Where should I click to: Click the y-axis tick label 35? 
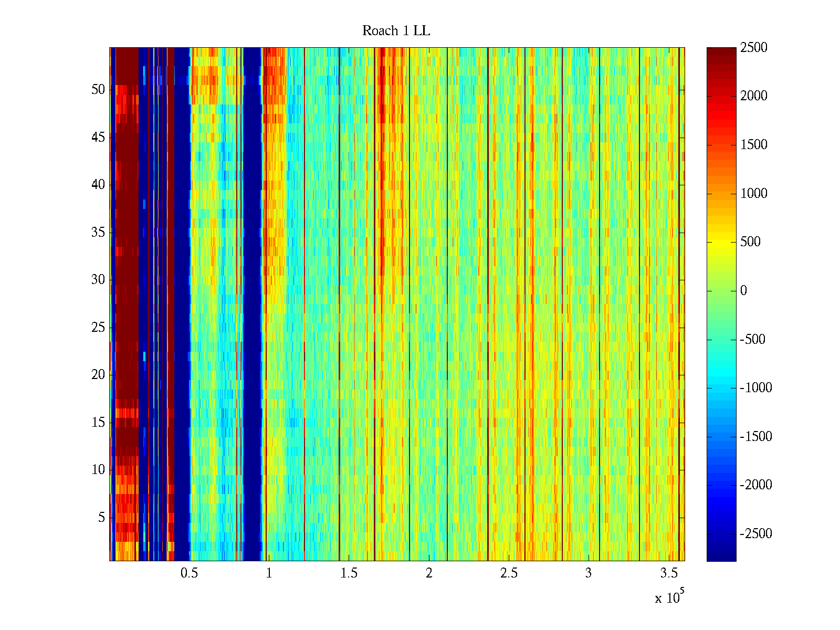pos(98,233)
